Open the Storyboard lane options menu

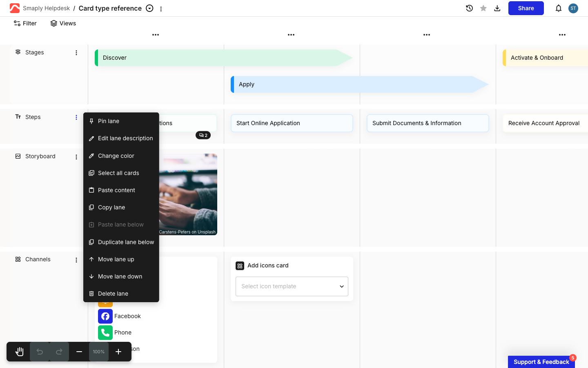(76, 157)
